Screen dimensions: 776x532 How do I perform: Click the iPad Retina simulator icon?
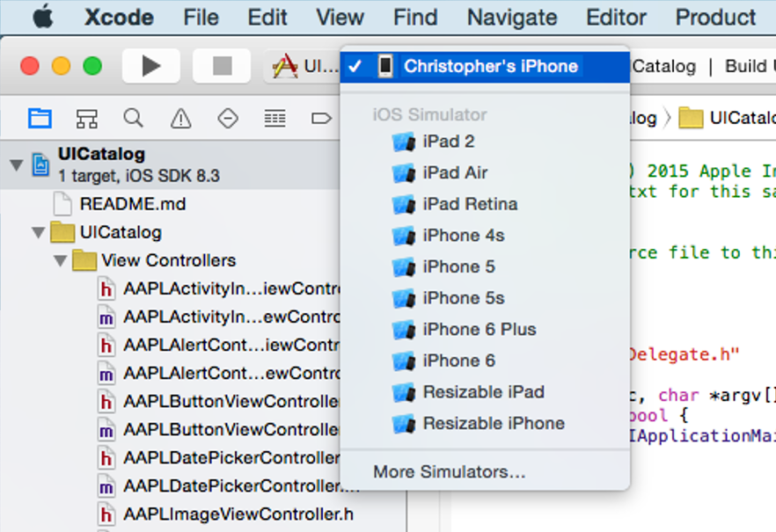click(x=404, y=204)
